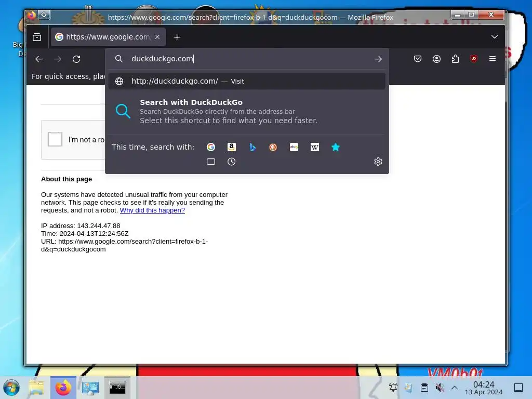Search this time with DuckDuckGo icon
This screenshot has height=399, width=532.
(273, 147)
